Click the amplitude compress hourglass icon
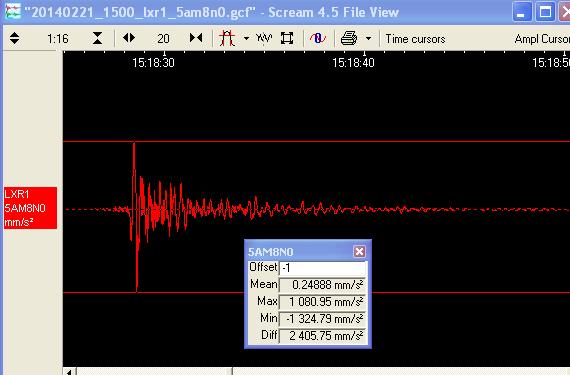 tap(97, 38)
